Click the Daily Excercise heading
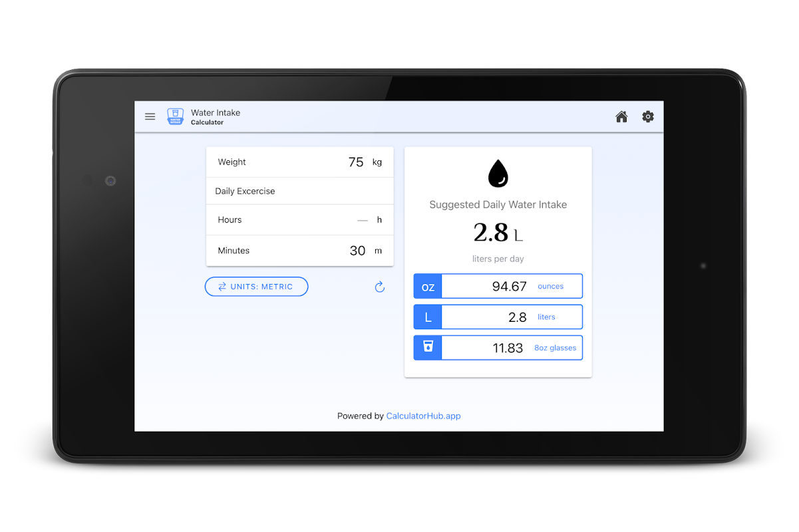 pos(245,192)
